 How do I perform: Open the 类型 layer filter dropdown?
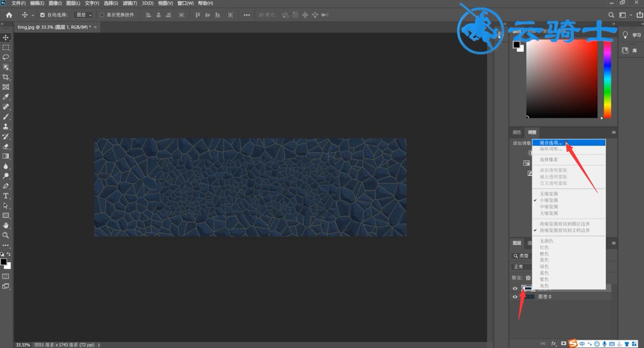522,256
